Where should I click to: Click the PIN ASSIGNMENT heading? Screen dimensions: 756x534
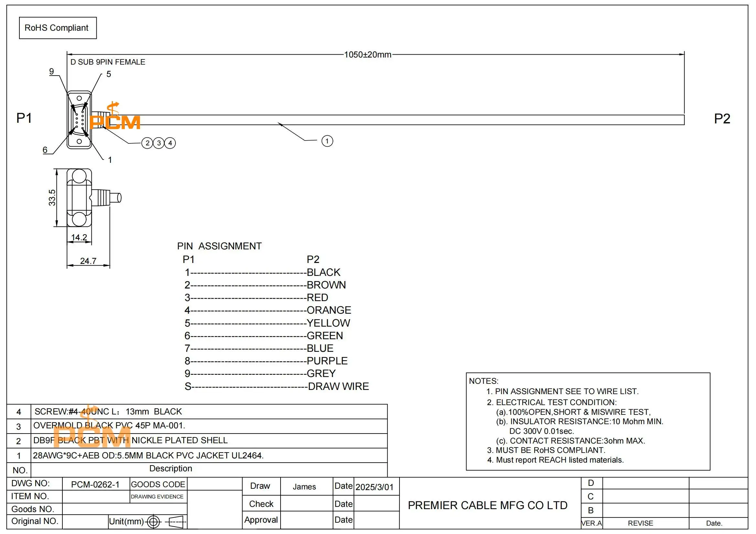coord(219,246)
